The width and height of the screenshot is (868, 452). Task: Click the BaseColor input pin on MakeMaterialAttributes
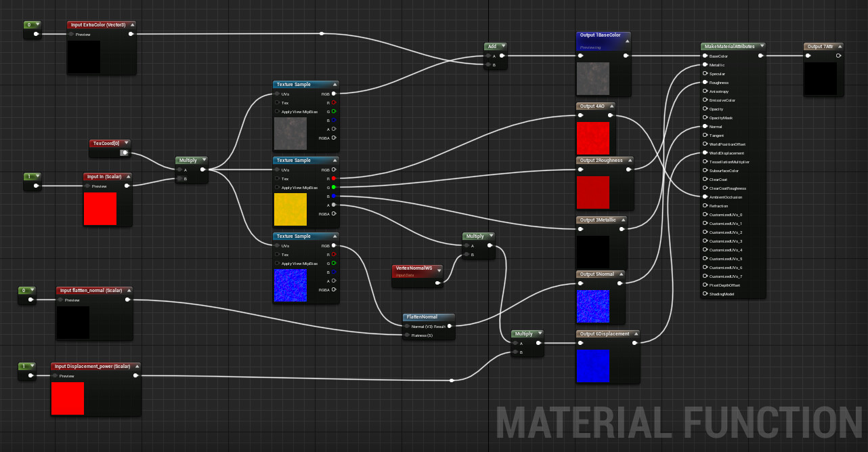(705, 56)
